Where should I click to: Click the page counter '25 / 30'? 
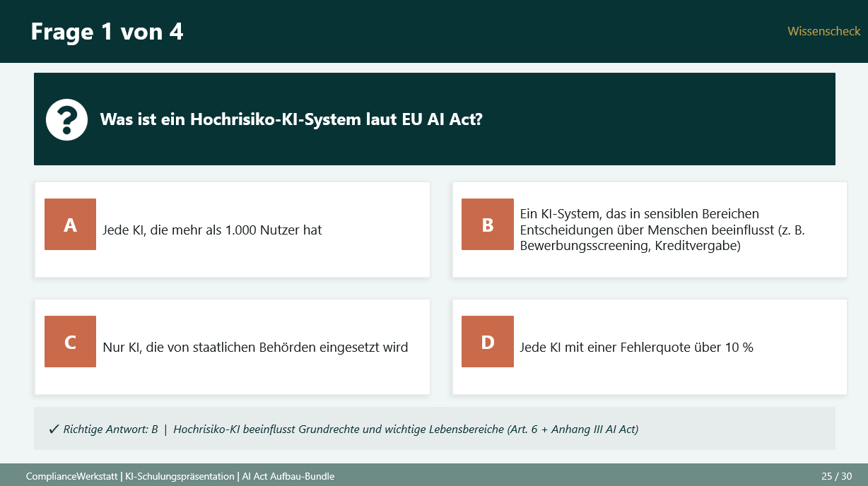pos(838,476)
